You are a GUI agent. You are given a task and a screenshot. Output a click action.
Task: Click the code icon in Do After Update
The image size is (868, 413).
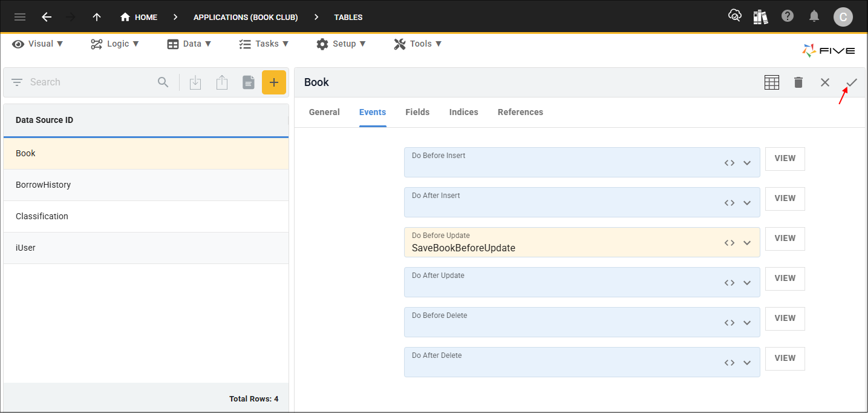click(x=729, y=283)
